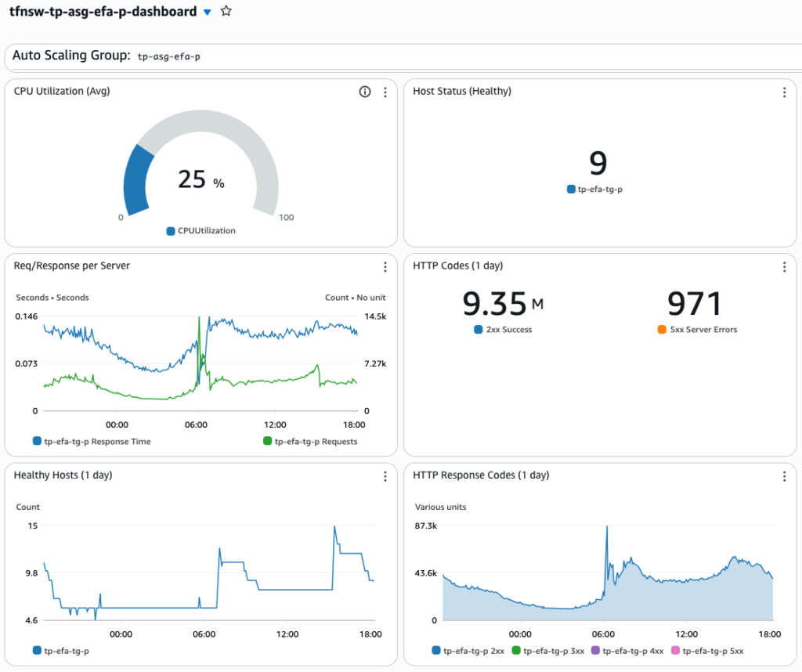Open Req/Response per Server widget menu

[385, 266]
